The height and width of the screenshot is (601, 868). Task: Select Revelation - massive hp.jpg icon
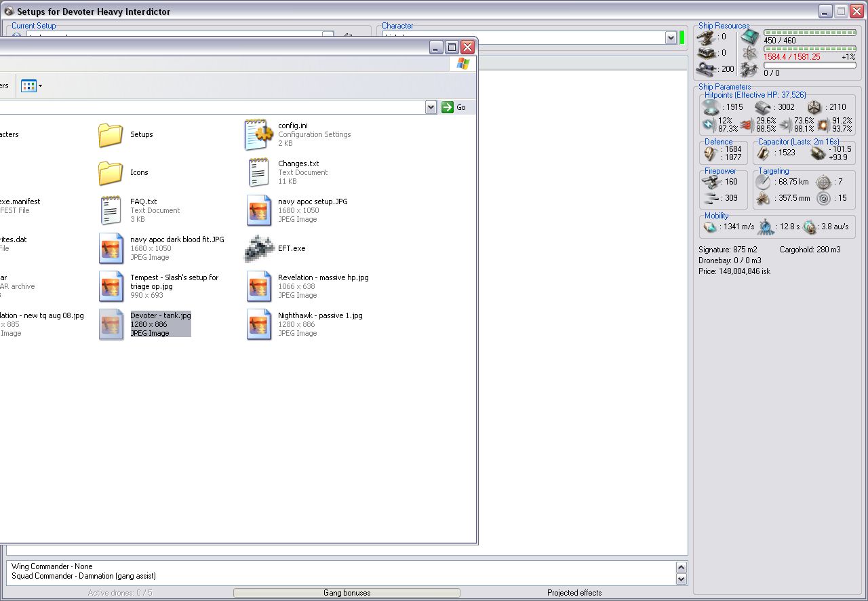pos(258,287)
